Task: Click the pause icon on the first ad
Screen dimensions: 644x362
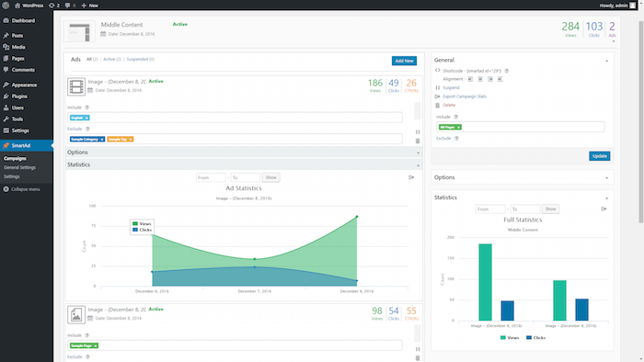Action: click(x=418, y=132)
